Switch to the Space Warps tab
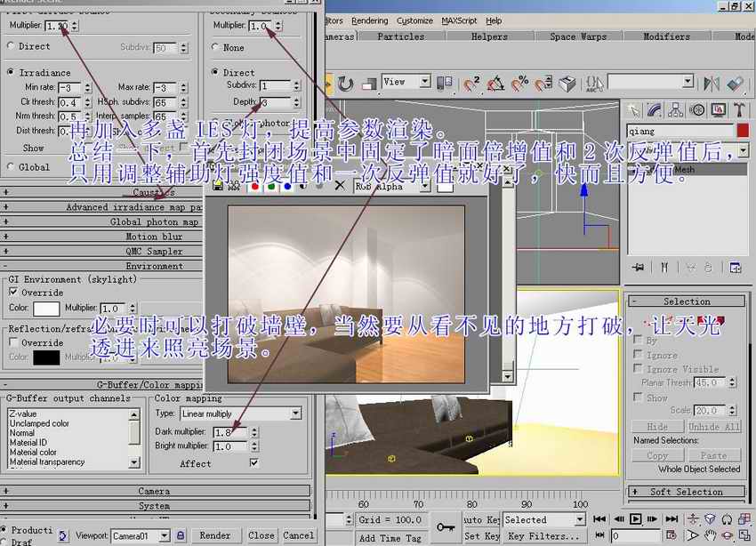The image size is (756, 546). (x=575, y=36)
